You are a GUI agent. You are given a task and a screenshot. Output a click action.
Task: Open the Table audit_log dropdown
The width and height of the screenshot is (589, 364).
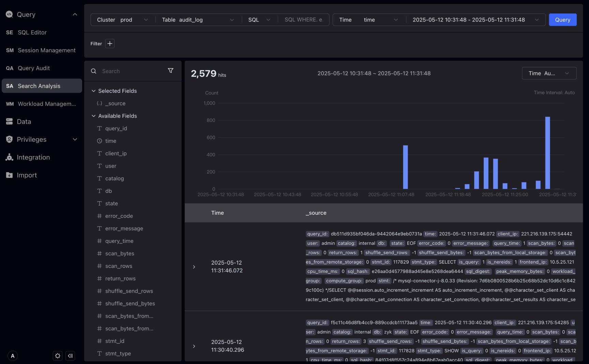(198, 20)
